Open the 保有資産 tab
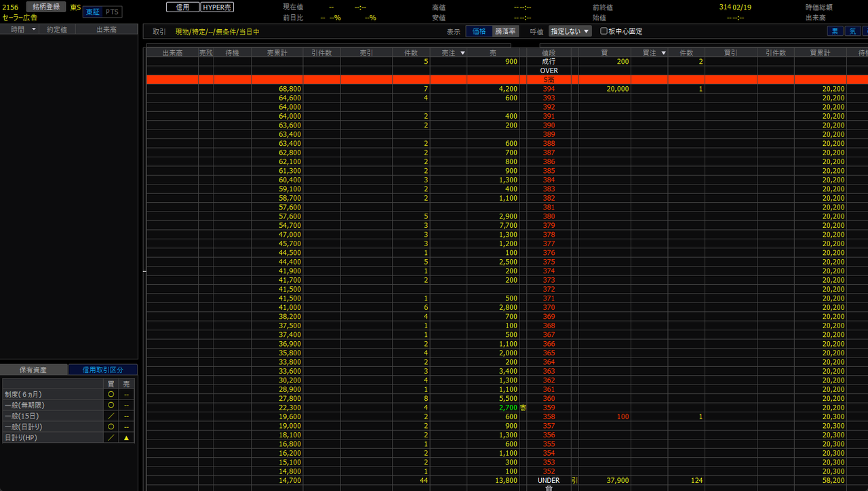 [x=33, y=370]
